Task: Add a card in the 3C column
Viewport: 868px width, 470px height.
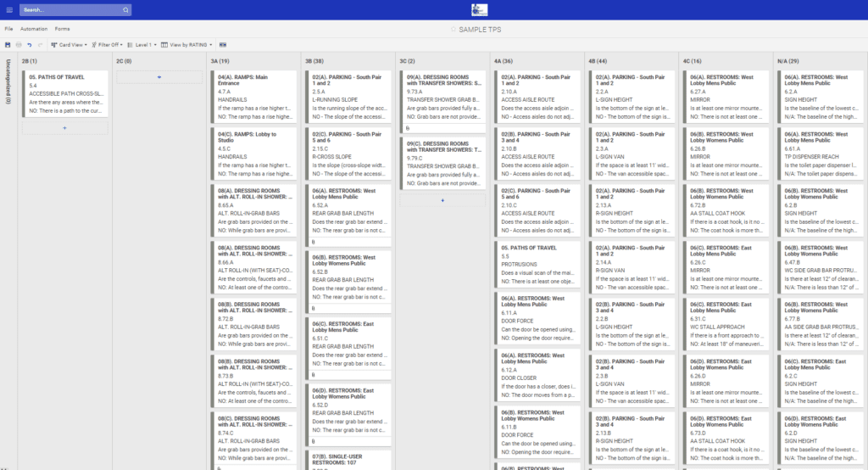Action: click(x=442, y=200)
